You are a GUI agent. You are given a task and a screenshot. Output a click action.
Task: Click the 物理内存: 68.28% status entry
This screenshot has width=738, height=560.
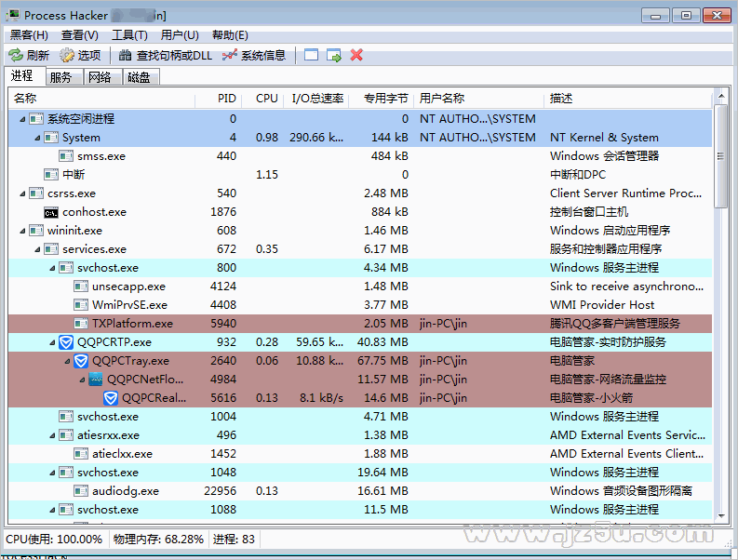click(x=158, y=540)
